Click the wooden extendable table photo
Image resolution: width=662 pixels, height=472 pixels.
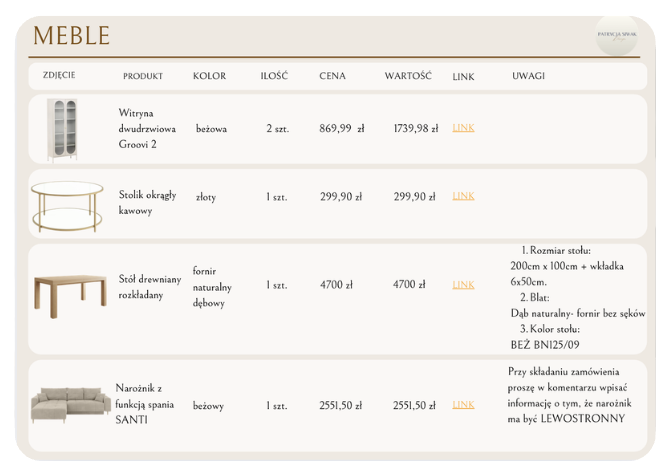70,296
